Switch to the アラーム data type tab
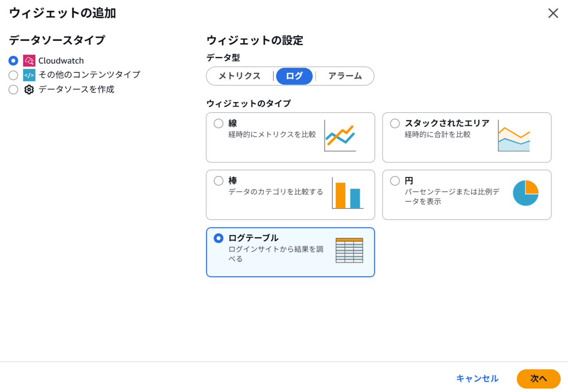The width and height of the screenshot is (568, 392). tap(345, 76)
